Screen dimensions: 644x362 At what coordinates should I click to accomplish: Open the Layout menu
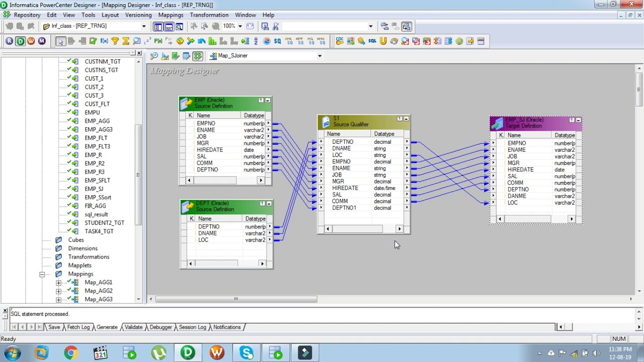click(x=110, y=15)
